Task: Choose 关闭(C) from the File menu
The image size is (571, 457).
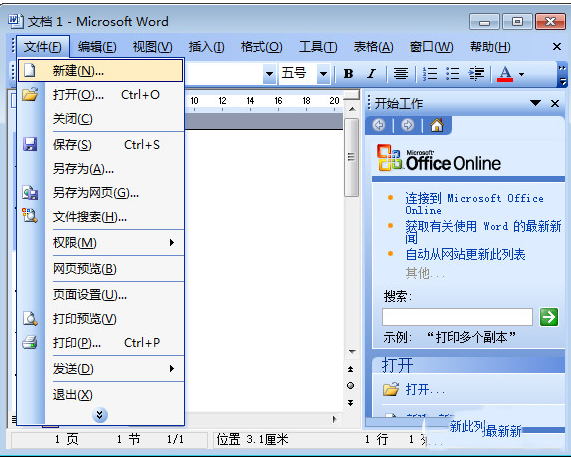Action: coord(101,119)
